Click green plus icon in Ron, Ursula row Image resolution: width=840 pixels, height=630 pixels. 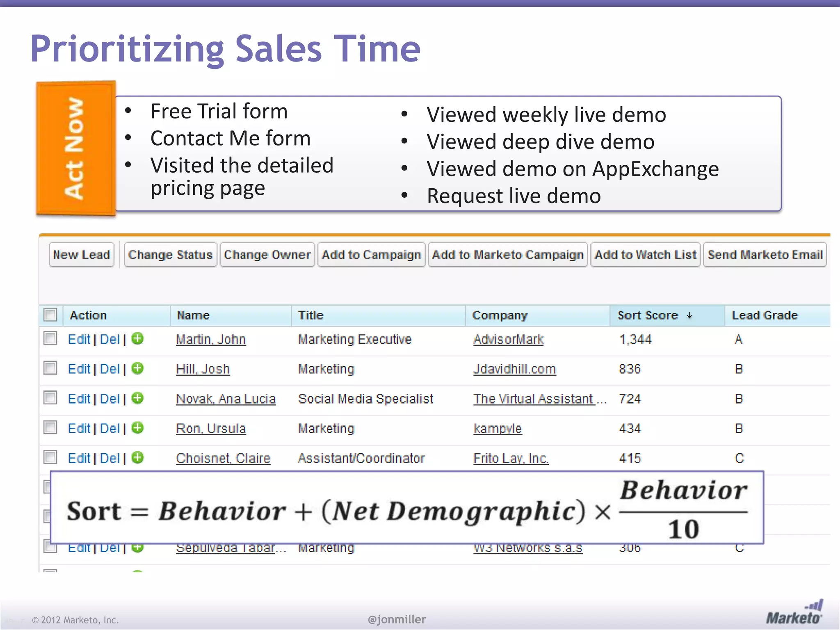coord(138,428)
